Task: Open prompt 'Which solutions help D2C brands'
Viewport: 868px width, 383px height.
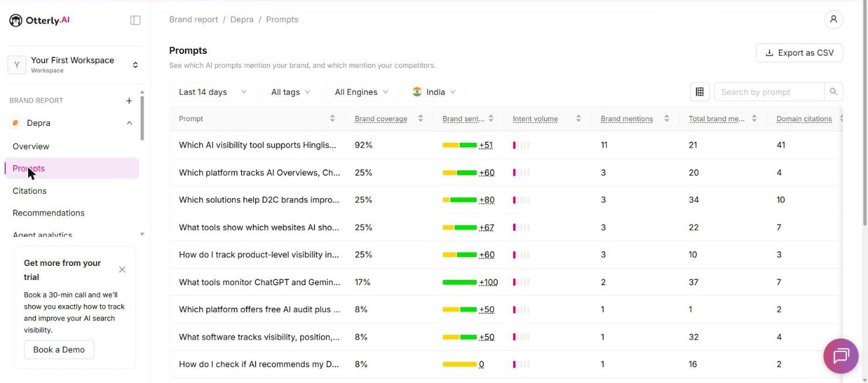Action: [x=259, y=200]
